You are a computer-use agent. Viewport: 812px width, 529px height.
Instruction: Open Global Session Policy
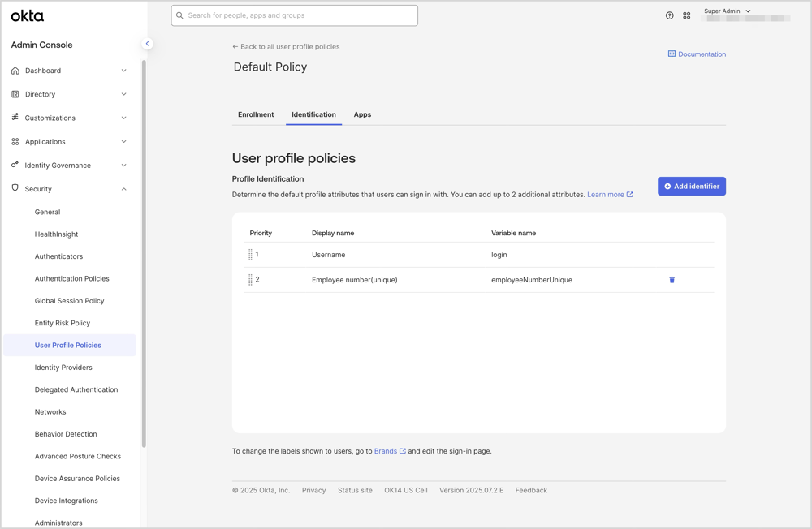(x=69, y=301)
